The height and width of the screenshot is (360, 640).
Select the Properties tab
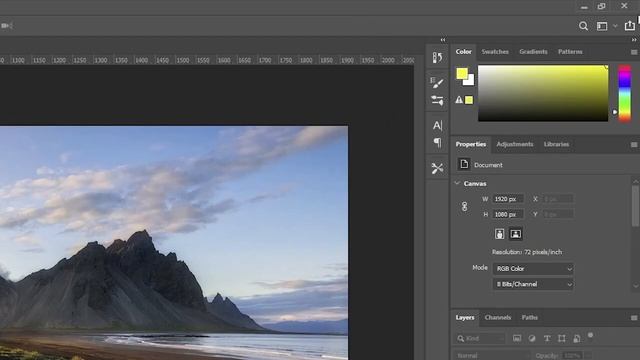click(x=471, y=144)
